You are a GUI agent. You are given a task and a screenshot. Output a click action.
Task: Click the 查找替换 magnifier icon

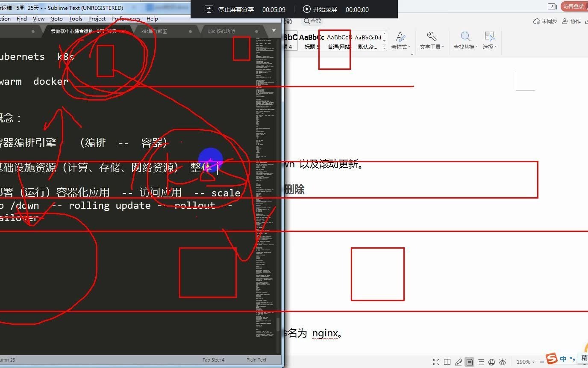tap(465, 37)
